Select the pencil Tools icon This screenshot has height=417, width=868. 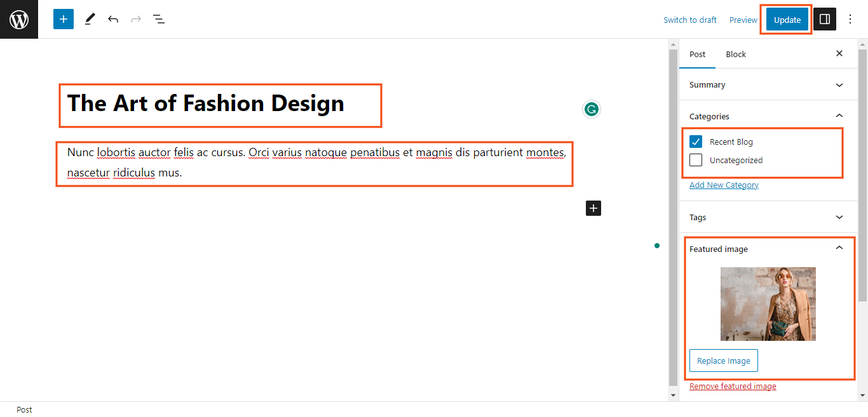pos(90,19)
